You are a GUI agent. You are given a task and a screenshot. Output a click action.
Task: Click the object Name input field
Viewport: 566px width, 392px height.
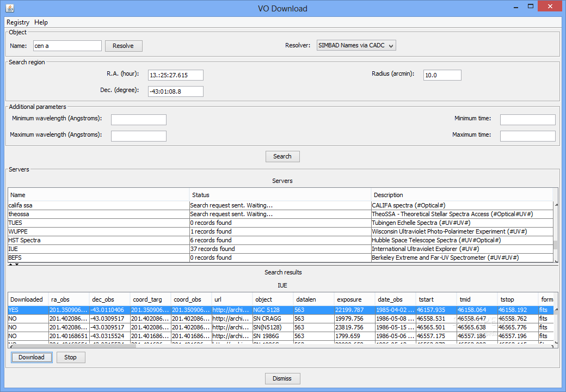(x=67, y=46)
